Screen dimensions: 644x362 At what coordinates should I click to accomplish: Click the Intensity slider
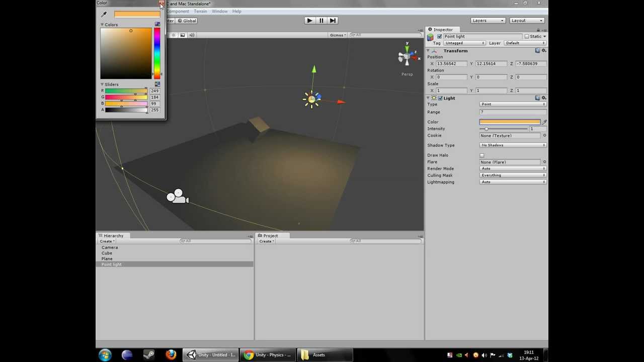pyautogui.click(x=503, y=129)
